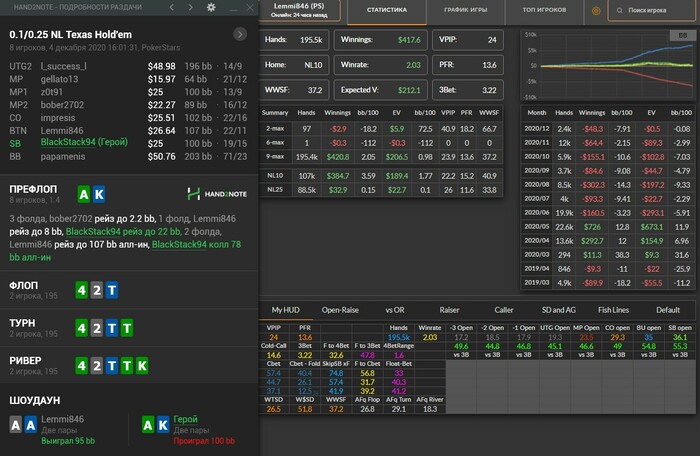The width and height of the screenshot is (700, 456).
Task: Click the Hands 195.5k stat box
Action: [294, 40]
